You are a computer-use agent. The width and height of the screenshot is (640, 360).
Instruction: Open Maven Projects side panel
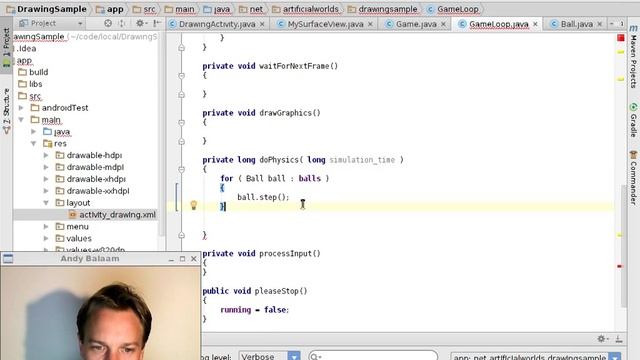(633, 57)
